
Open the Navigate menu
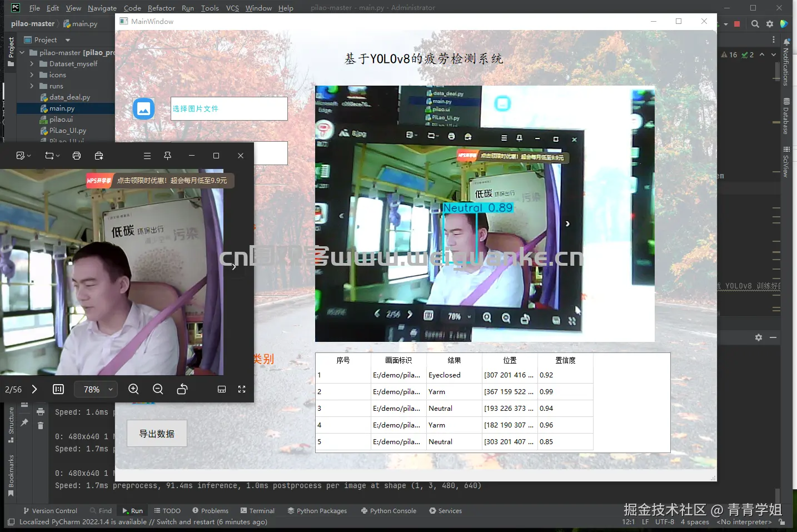(x=102, y=8)
